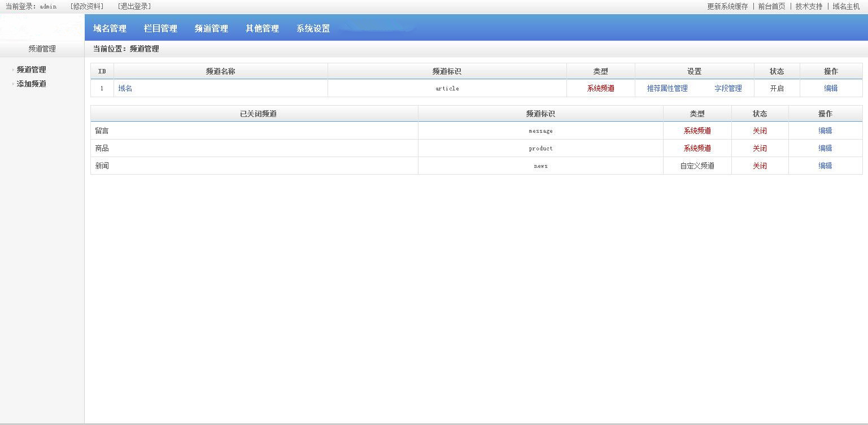Open the 频道管理 top menu

[x=211, y=28]
